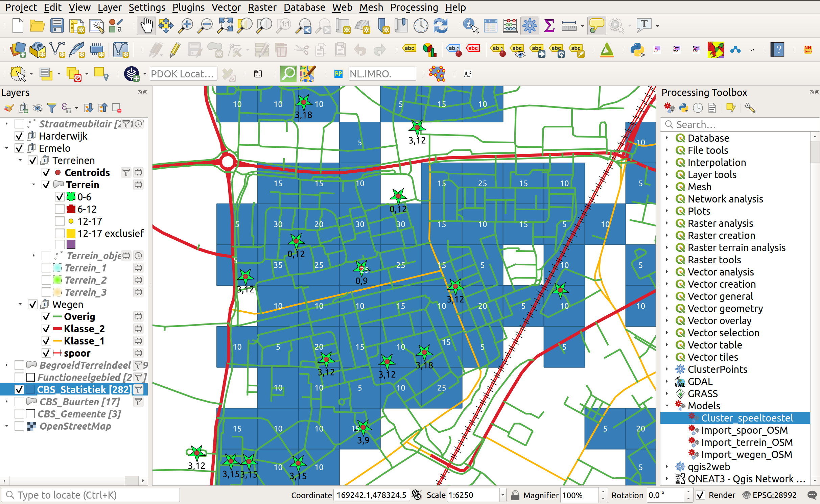Show statistical summary sigma icon
Screen dimensions: 820x504
pos(549,26)
